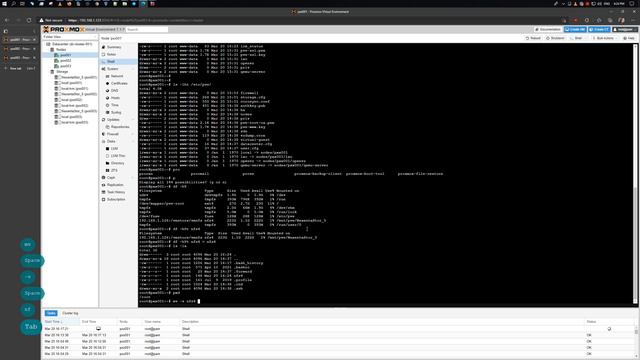The height and width of the screenshot is (360, 640).
Task: Click the LVM entry icon
Action: [107, 149]
